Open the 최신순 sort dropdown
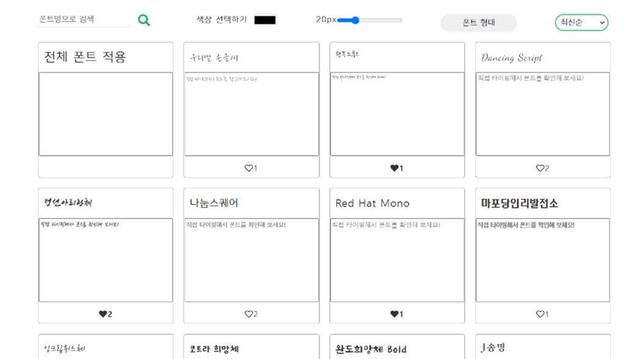This screenshot has width=644, height=359. pyautogui.click(x=582, y=22)
